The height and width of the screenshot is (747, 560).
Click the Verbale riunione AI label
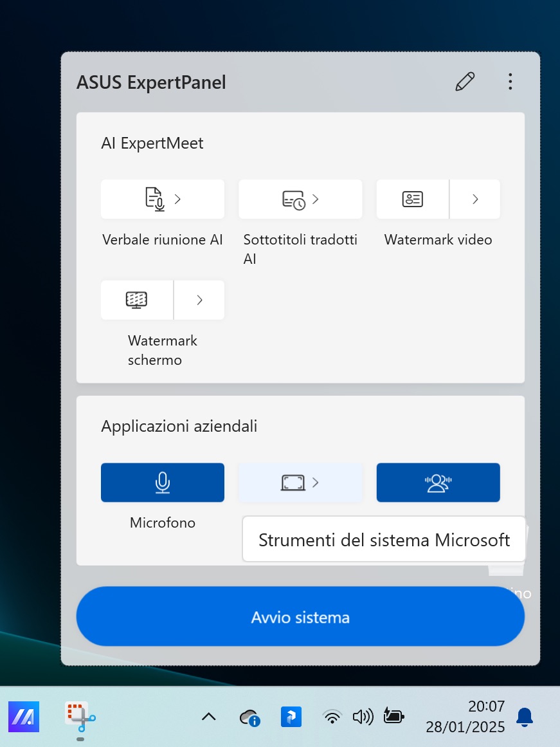[163, 239]
